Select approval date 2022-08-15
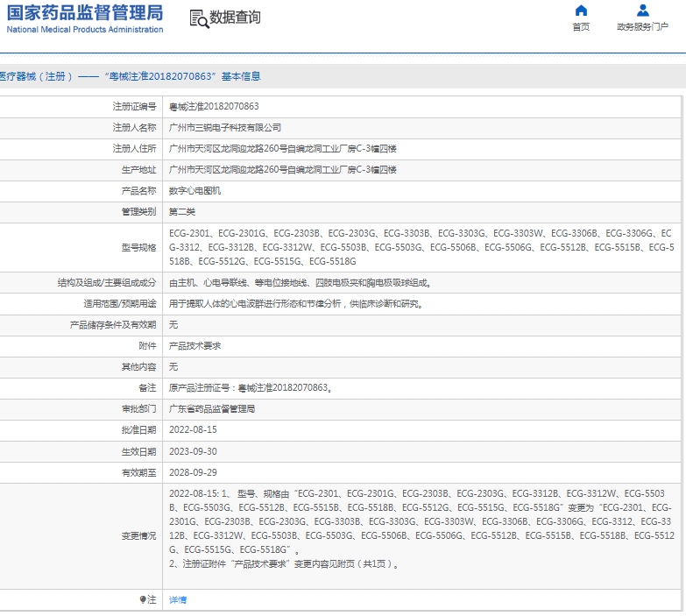The image size is (686, 616). [x=193, y=429]
